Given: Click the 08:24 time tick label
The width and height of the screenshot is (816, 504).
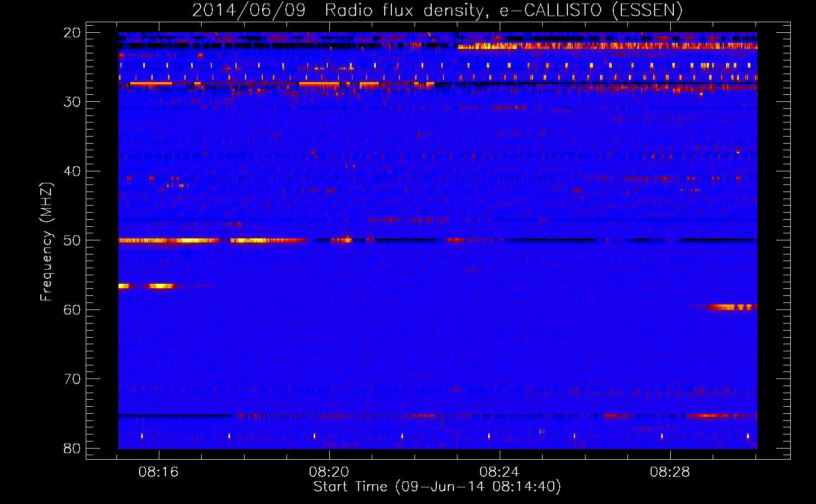Looking at the screenshot, I should coord(499,472).
